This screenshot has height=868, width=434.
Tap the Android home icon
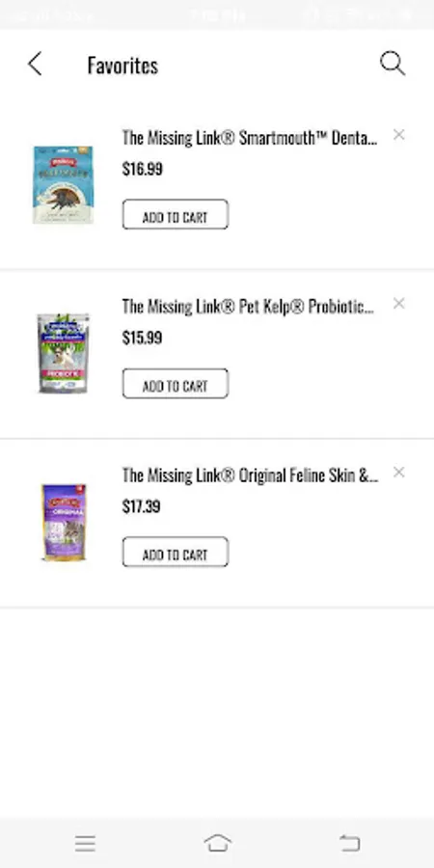pos(218,843)
